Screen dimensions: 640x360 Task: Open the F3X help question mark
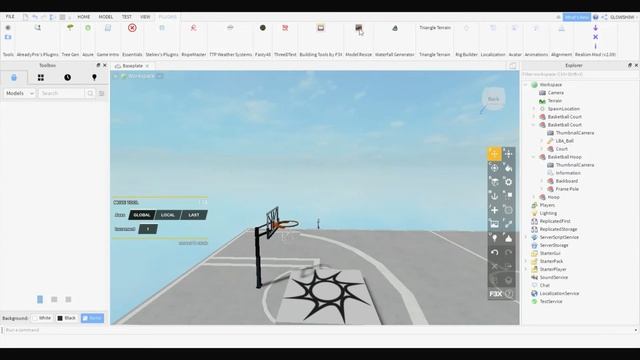pyautogui.click(x=509, y=294)
